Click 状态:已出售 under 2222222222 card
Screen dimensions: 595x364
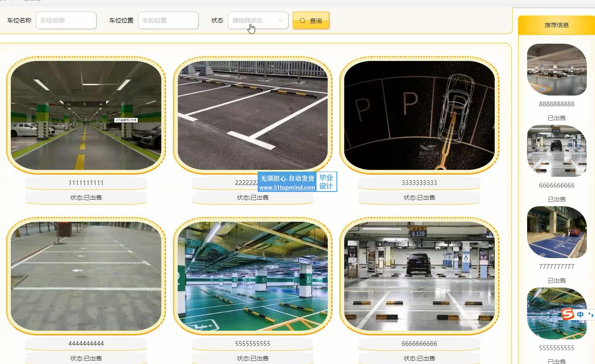(x=253, y=198)
